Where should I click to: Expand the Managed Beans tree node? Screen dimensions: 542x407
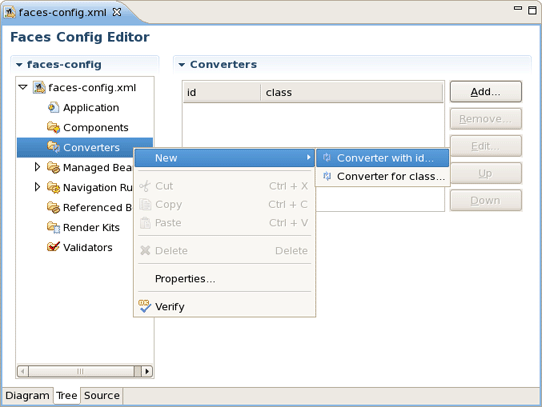(37, 167)
